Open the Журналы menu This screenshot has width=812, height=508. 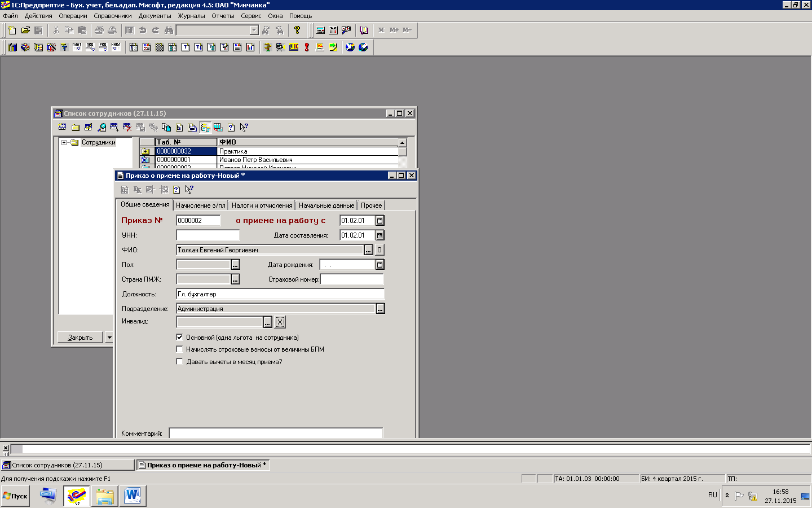(x=192, y=16)
